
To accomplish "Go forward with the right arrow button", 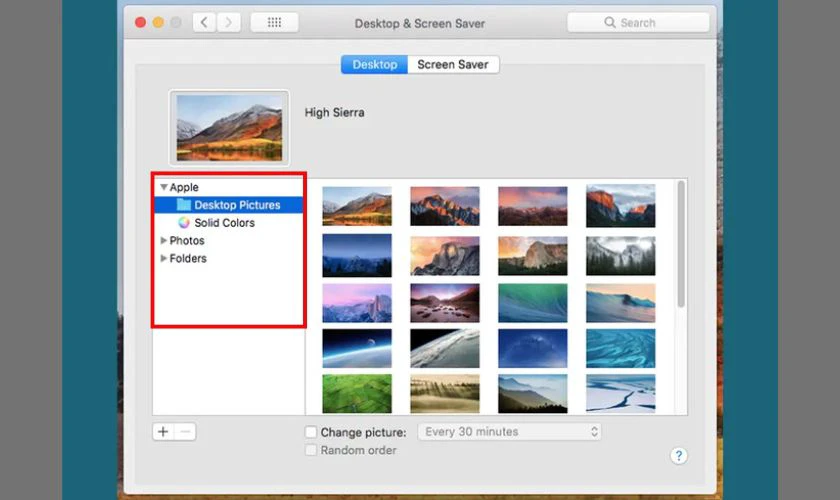I will tap(229, 23).
